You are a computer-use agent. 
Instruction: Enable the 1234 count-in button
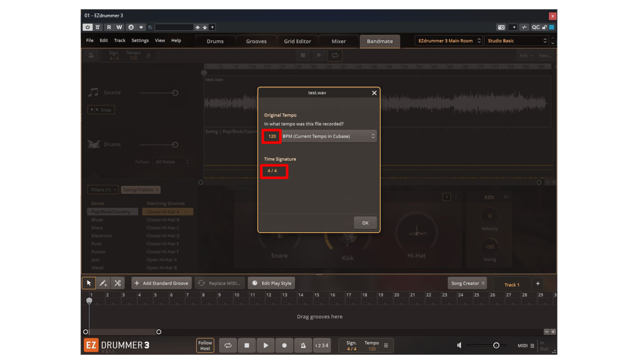point(321,345)
